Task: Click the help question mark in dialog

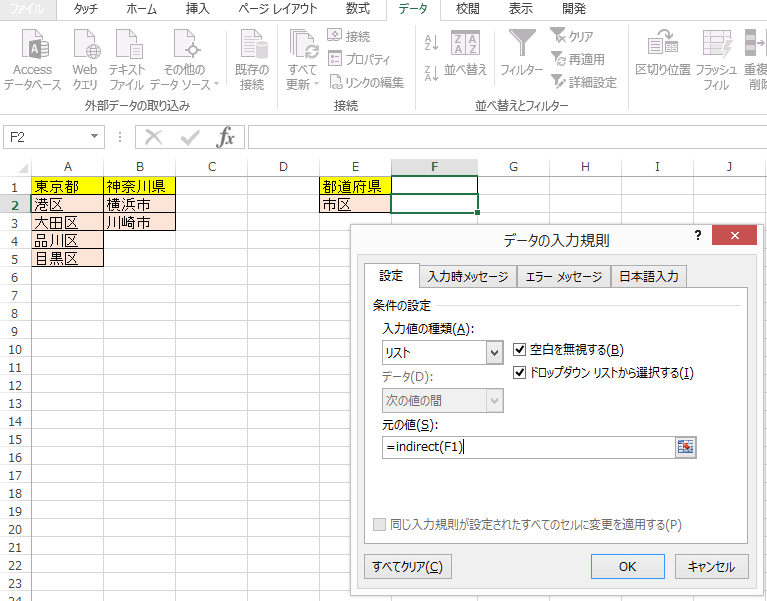Action: pyautogui.click(x=698, y=236)
